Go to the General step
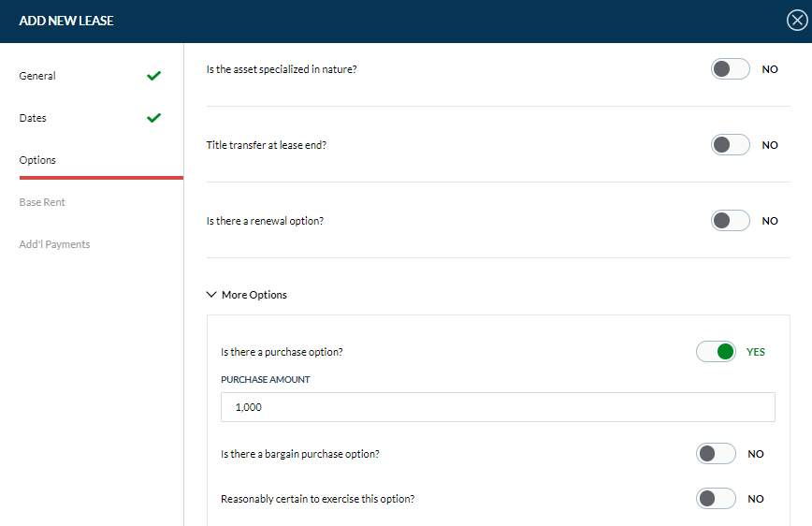The image size is (812, 526). tap(37, 76)
